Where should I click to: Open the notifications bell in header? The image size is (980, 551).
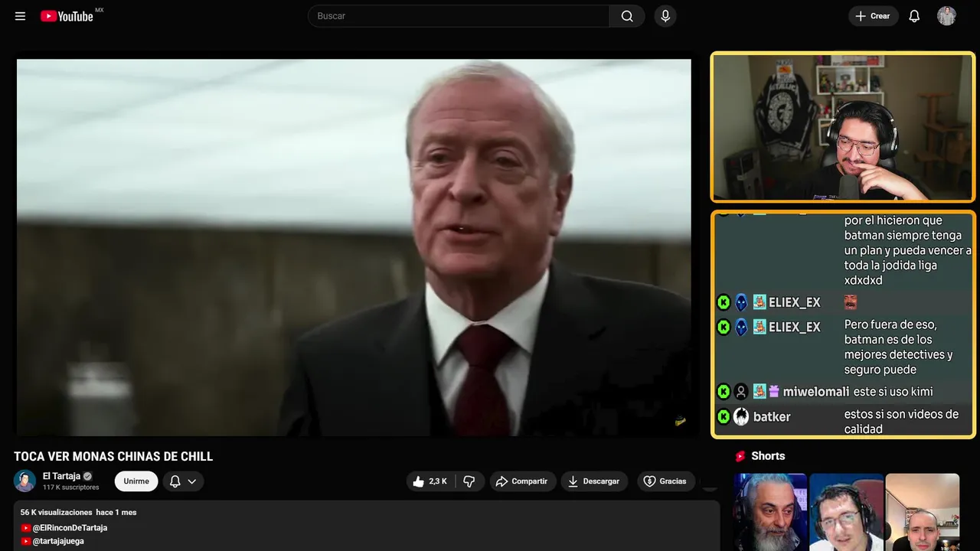(x=914, y=16)
